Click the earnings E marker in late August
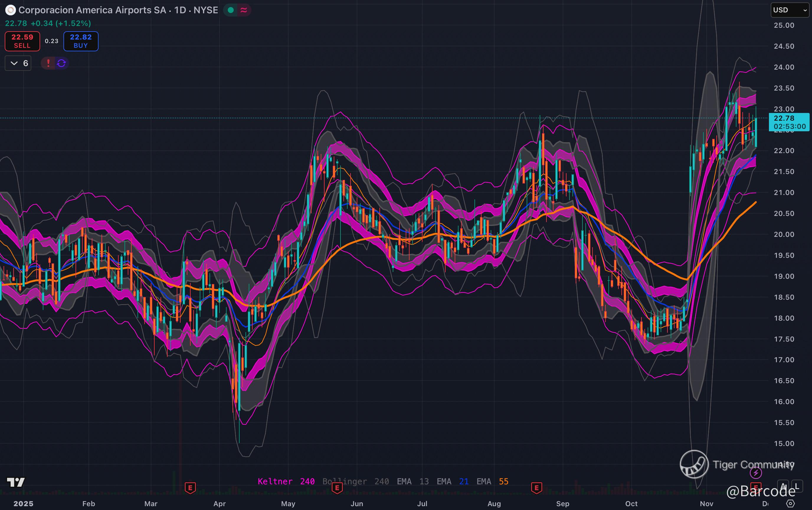The height and width of the screenshot is (510, 812). coord(536,487)
